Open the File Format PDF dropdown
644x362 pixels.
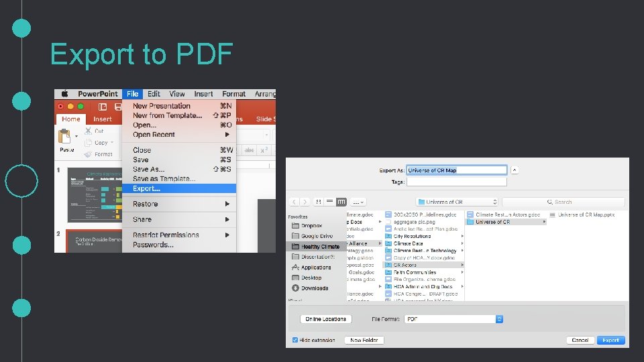coord(453,319)
